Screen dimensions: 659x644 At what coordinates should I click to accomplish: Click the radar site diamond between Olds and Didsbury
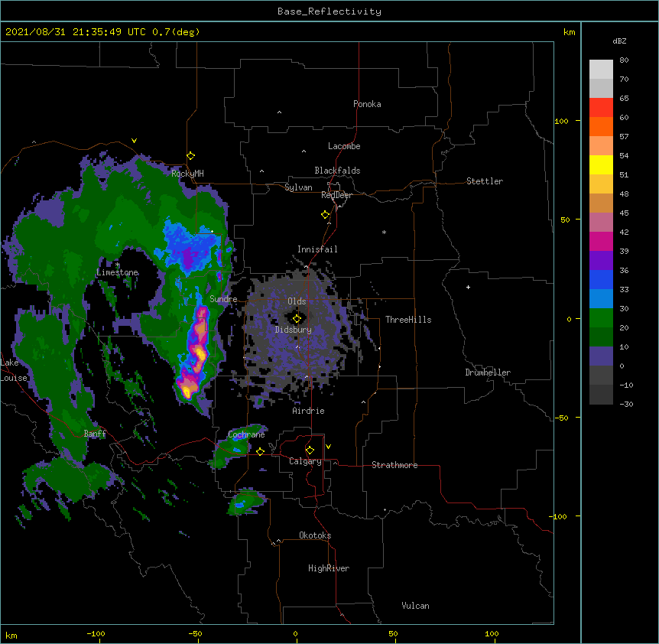coord(297,319)
